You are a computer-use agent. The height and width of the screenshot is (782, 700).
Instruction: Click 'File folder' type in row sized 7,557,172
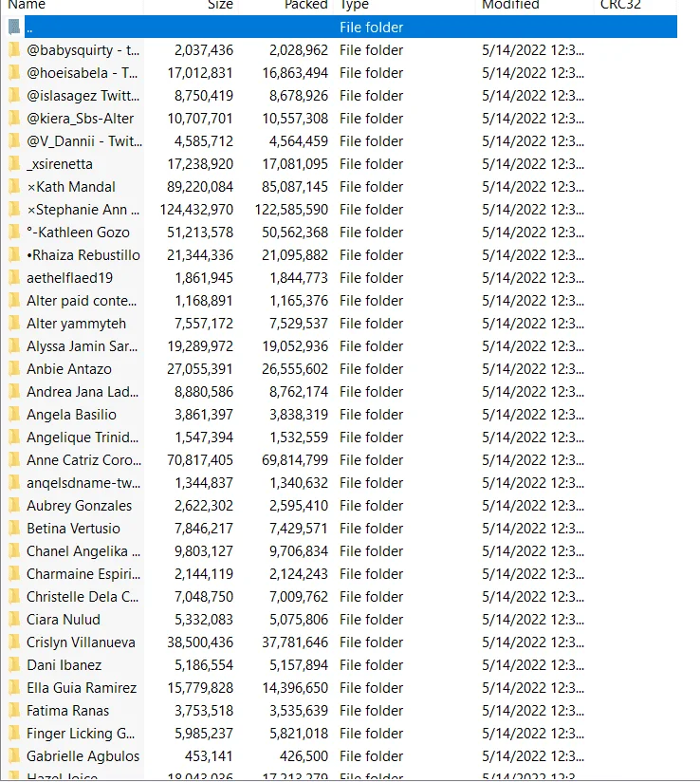[372, 324]
